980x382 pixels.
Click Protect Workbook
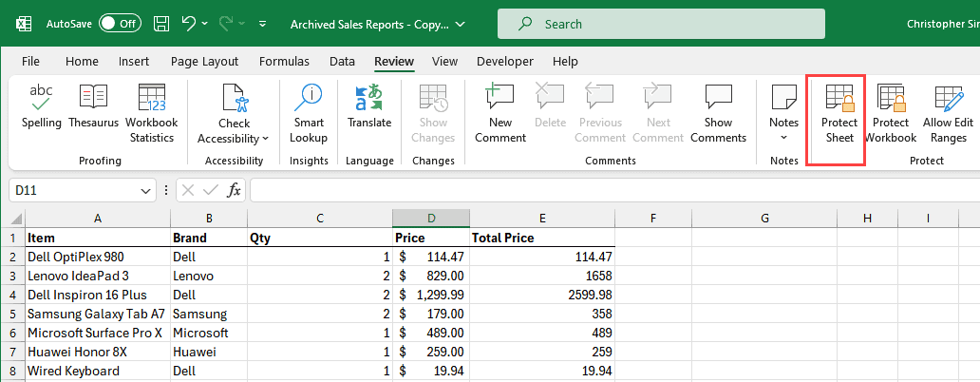[x=891, y=113]
